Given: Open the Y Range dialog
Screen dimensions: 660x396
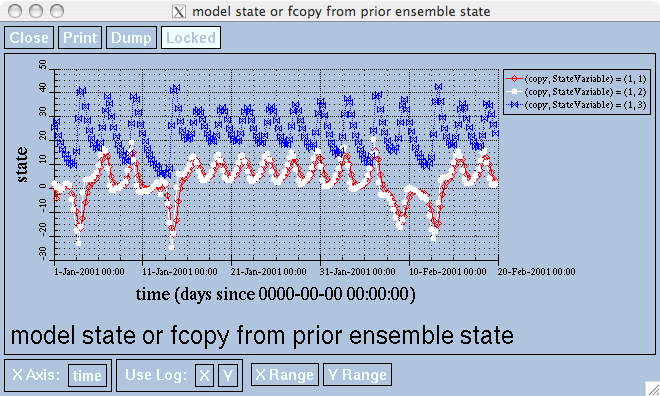Looking at the screenshot, I should (357, 375).
